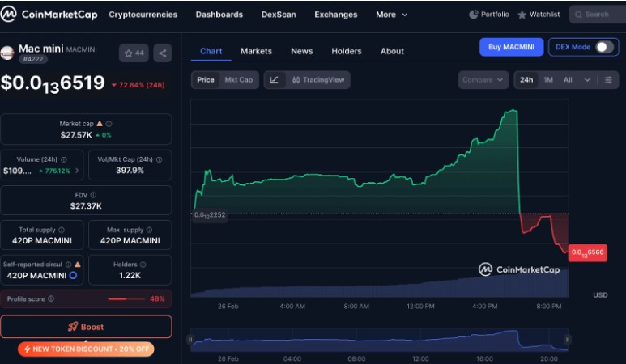Switch to the News tab
Image resolution: width=626 pixels, height=364 pixels.
(x=302, y=51)
